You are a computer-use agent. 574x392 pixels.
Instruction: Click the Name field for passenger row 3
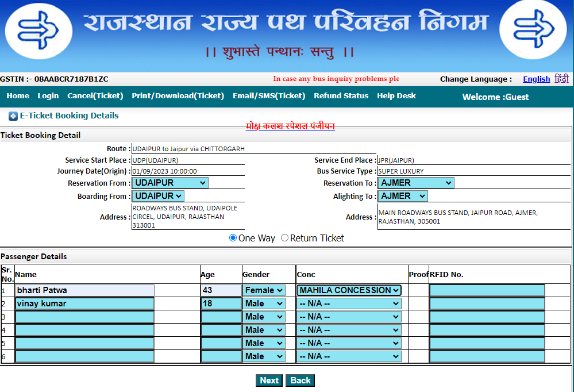click(84, 317)
